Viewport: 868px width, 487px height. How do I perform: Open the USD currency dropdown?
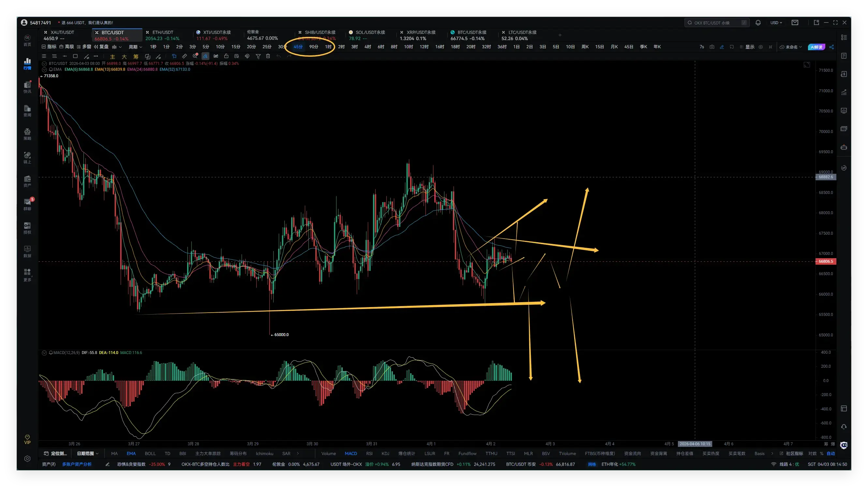776,22
